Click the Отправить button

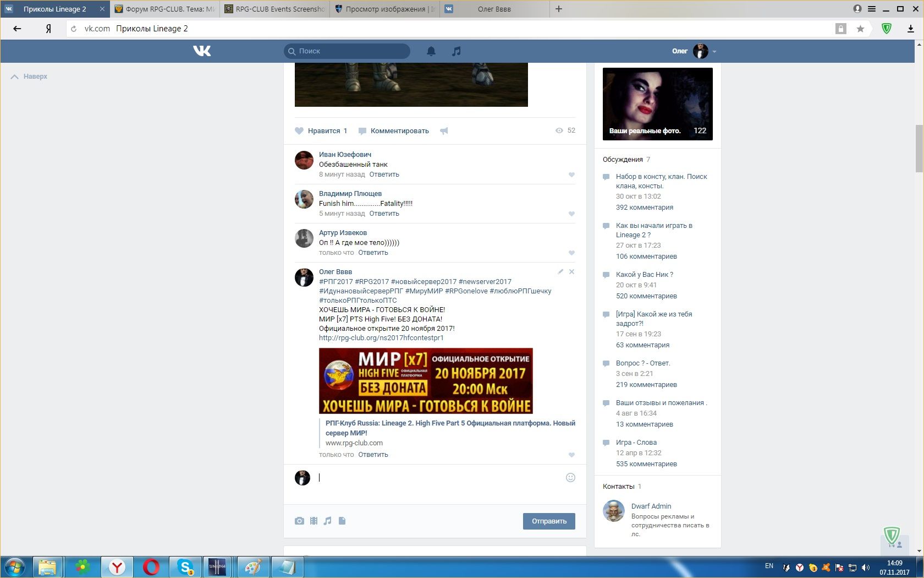click(x=549, y=521)
